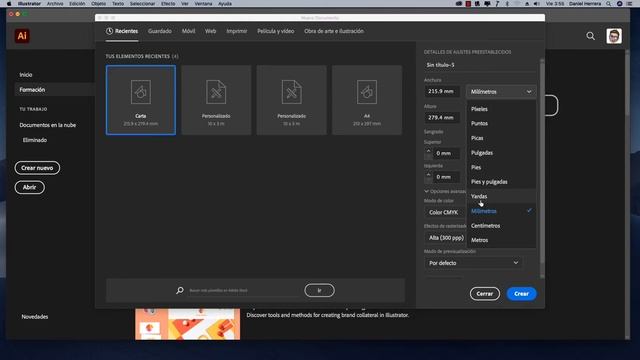The image size is (640, 360).
Task: Open the search magnifier in the Illustrator home
Action: click(x=590, y=36)
